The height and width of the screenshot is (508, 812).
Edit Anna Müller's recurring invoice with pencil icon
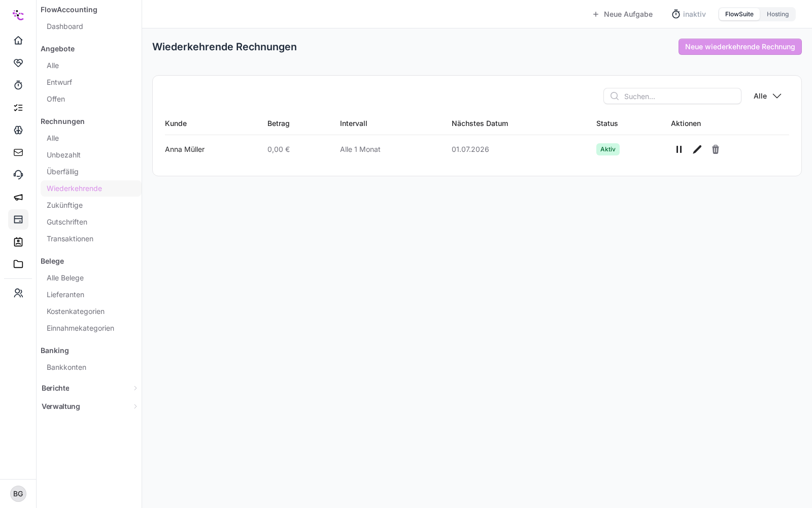tap(697, 149)
